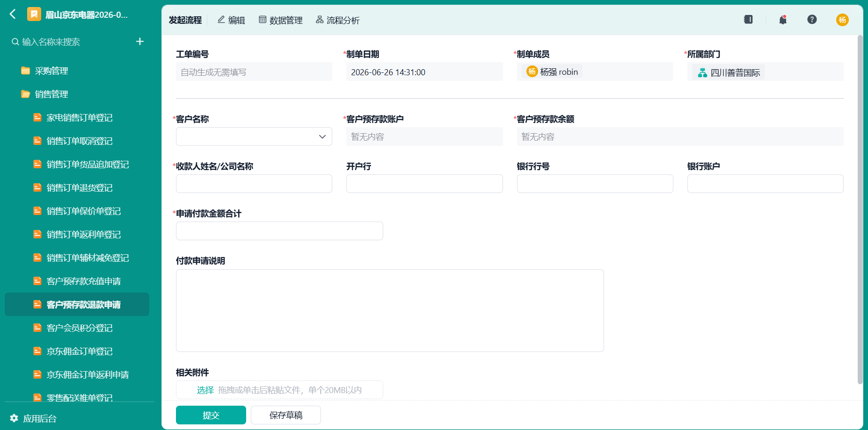
Task: Go back using the left arrow icon
Action: coord(13,14)
